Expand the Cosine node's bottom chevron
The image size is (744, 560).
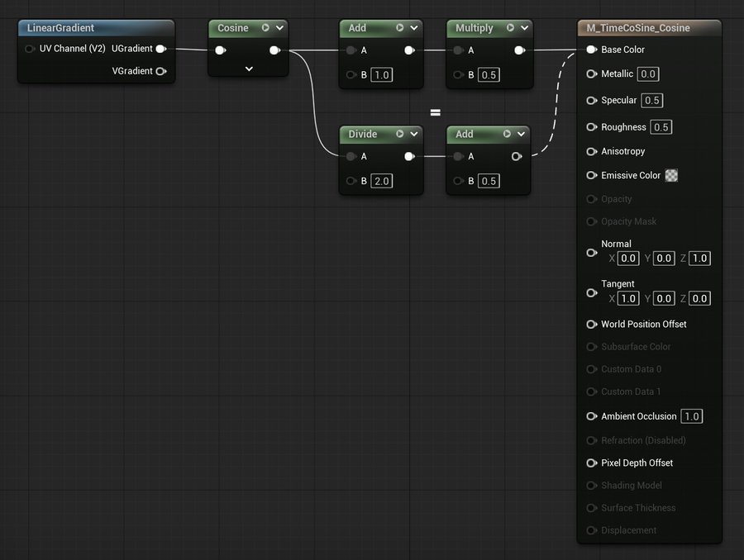click(249, 69)
